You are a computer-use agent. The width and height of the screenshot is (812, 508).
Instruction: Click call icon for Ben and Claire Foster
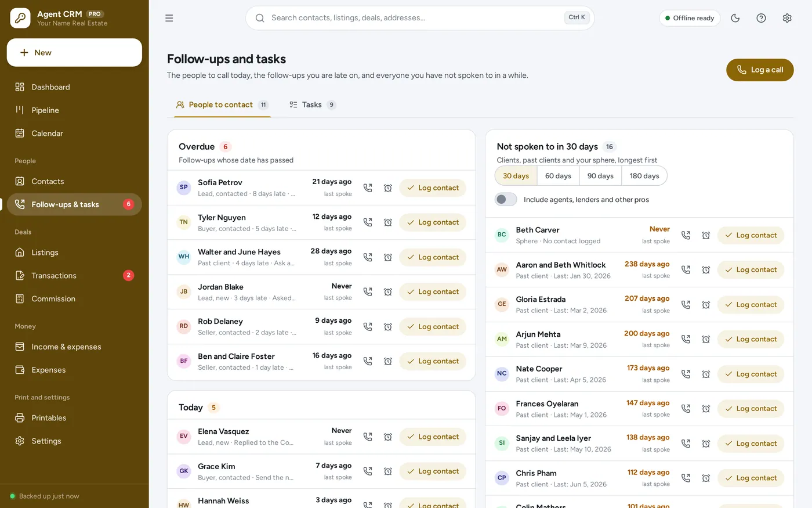pos(368,361)
